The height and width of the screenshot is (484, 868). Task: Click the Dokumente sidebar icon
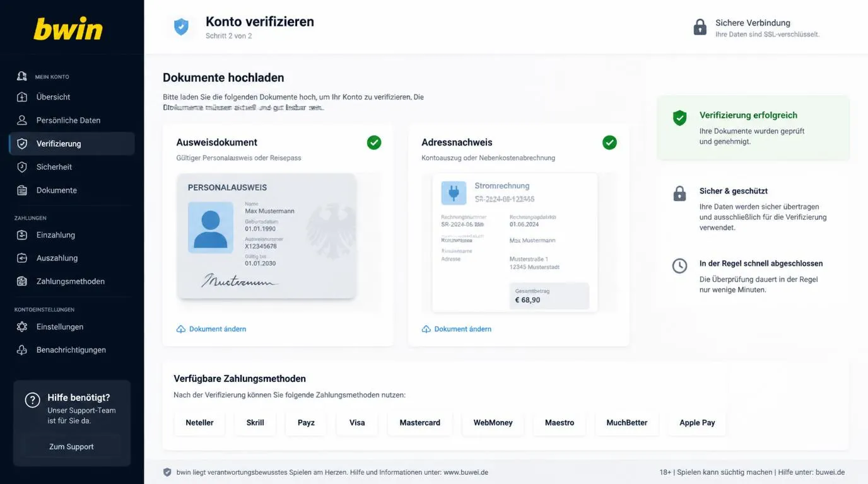(x=22, y=190)
